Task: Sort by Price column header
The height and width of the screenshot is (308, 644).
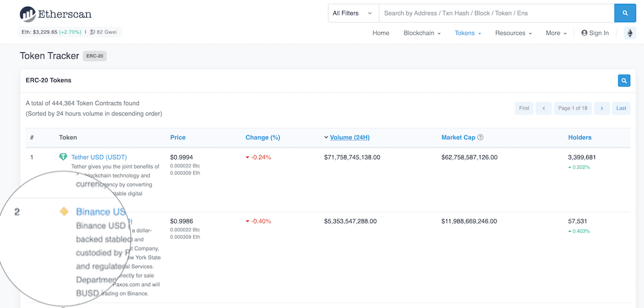Action: point(178,137)
